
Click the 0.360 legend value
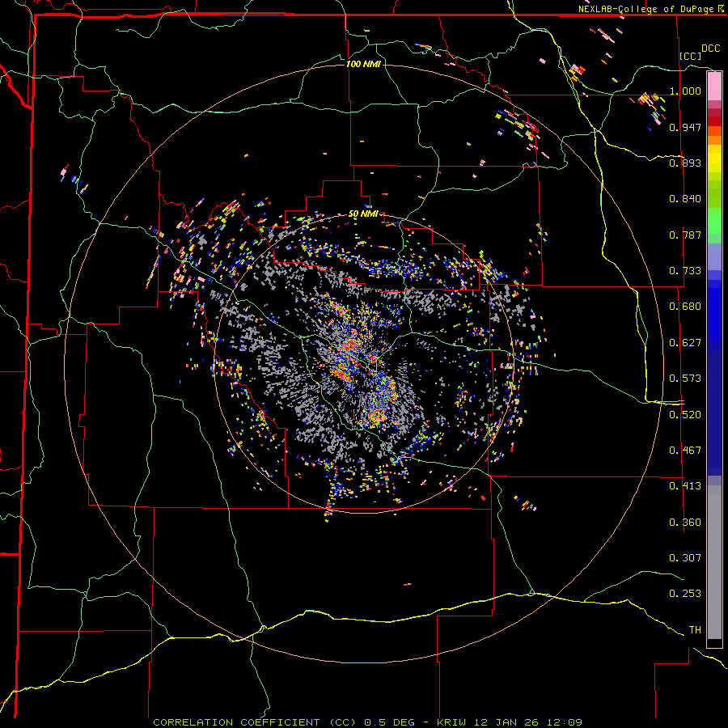[x=685, y=523]
